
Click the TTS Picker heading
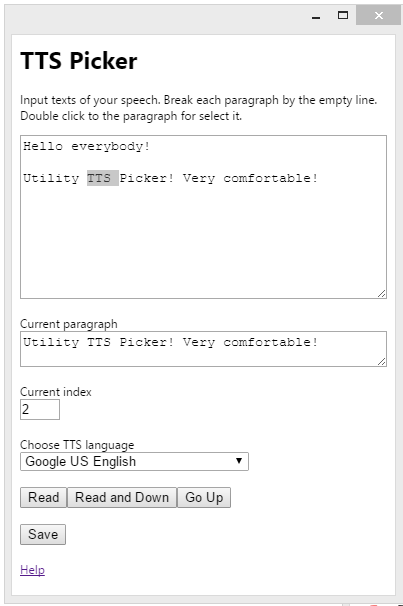(79, 61)
